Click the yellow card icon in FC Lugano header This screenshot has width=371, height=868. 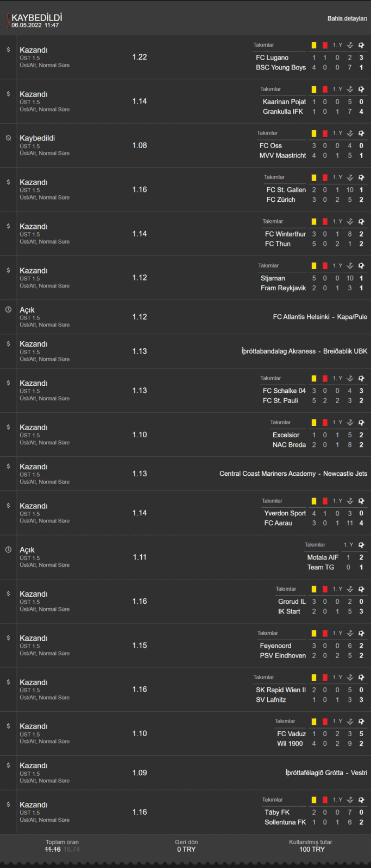coord(314,45)
